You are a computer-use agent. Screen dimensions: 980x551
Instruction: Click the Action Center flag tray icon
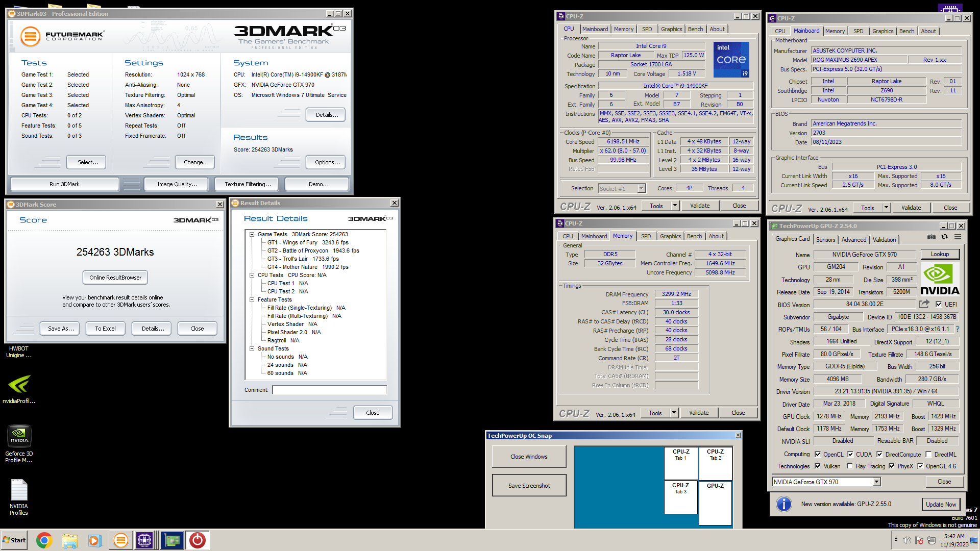(x=919, y=540)
